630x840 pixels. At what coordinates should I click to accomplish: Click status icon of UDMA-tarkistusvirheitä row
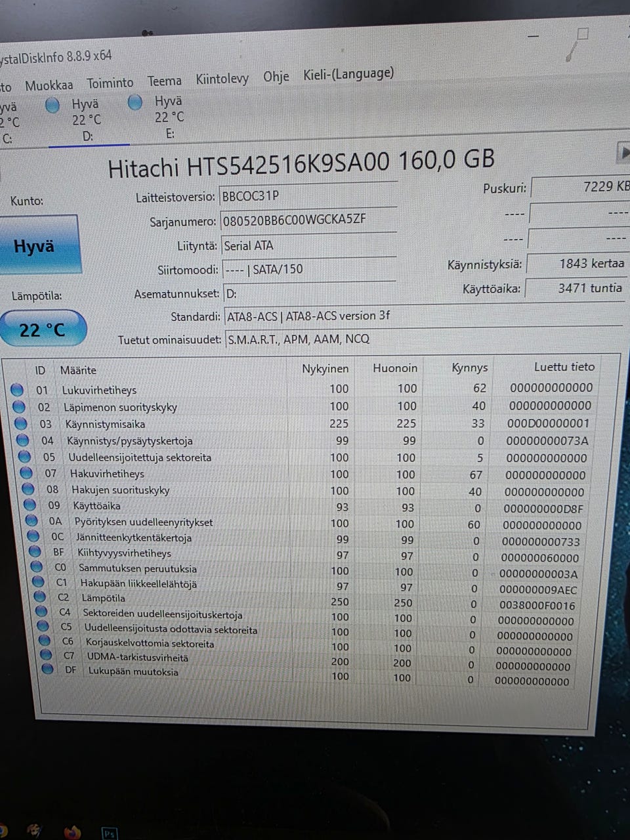tap(45, 655)
